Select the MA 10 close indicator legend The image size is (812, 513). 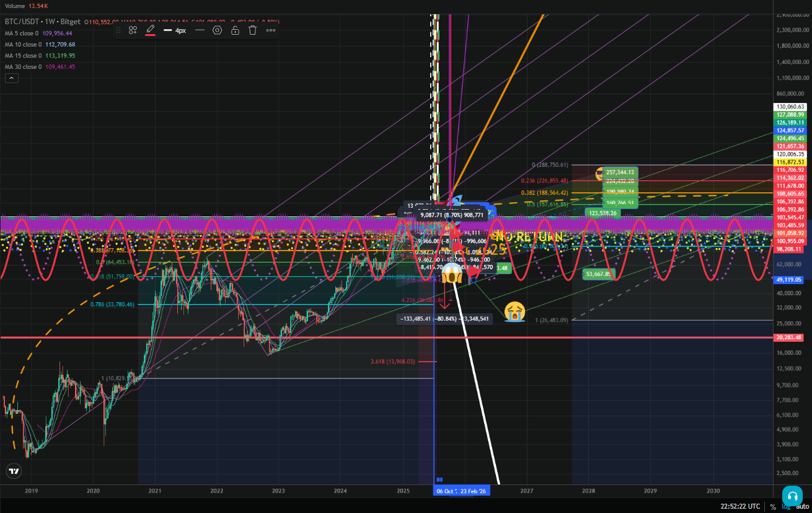point(40,44)
